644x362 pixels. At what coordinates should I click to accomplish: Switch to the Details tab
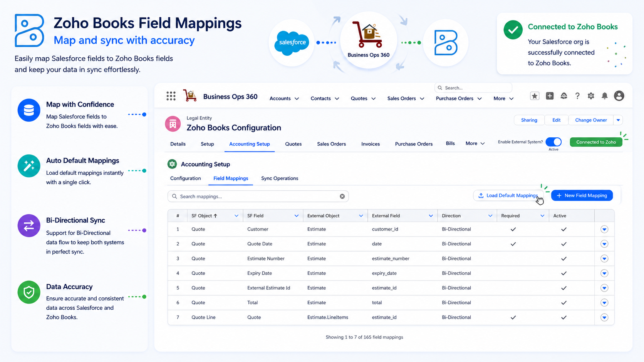click(178, 144)
